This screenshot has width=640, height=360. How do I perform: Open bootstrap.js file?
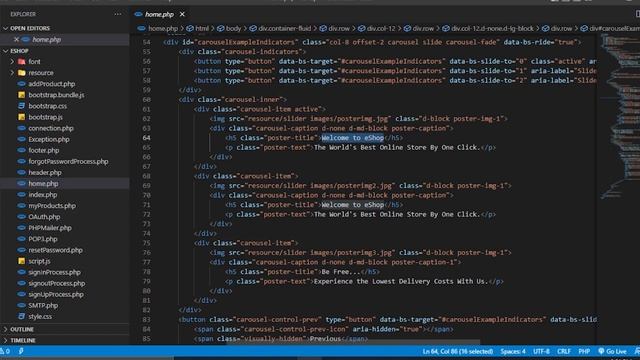click(45, 117)
